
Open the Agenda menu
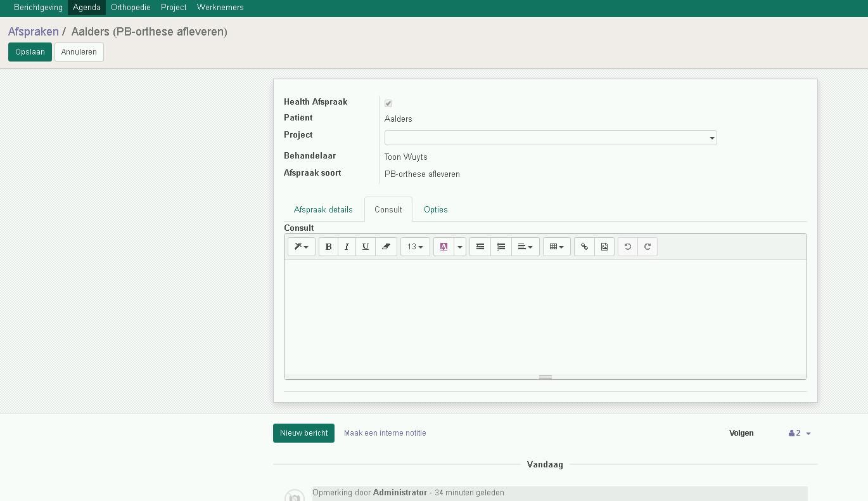click(x=87, y=8)
